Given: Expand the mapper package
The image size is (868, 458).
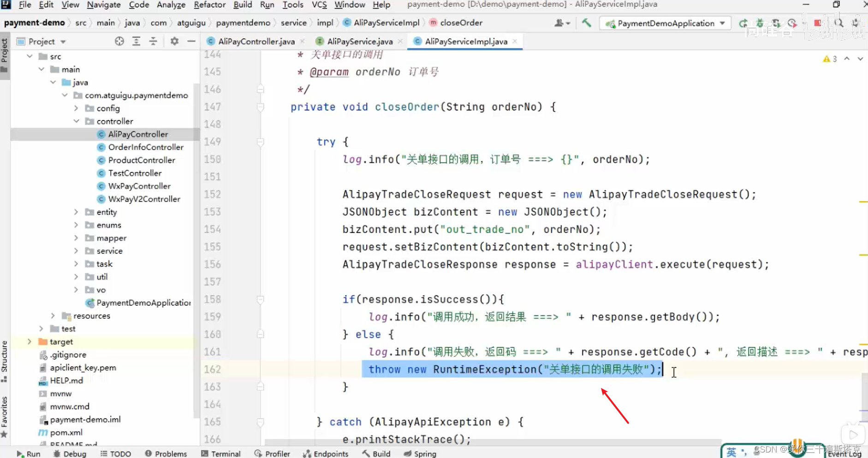Looking at the screenshot, I should click(76, 238).
